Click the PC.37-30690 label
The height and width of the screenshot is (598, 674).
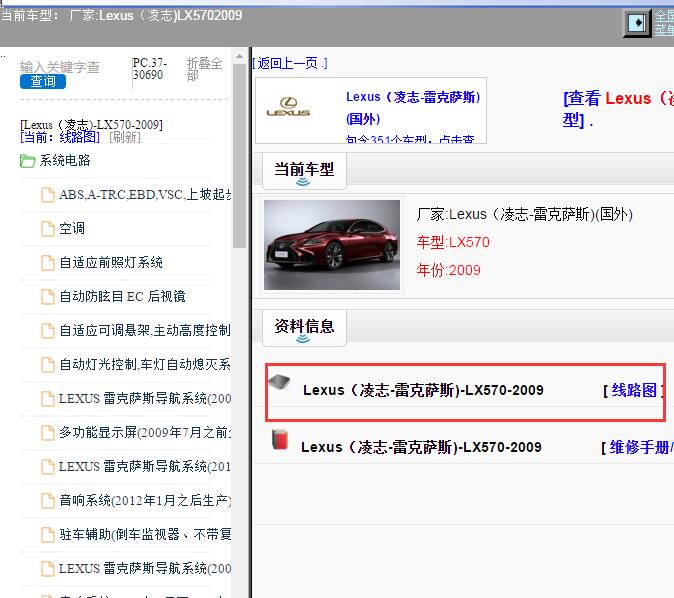pyautogui.click(x=150, y=69)
